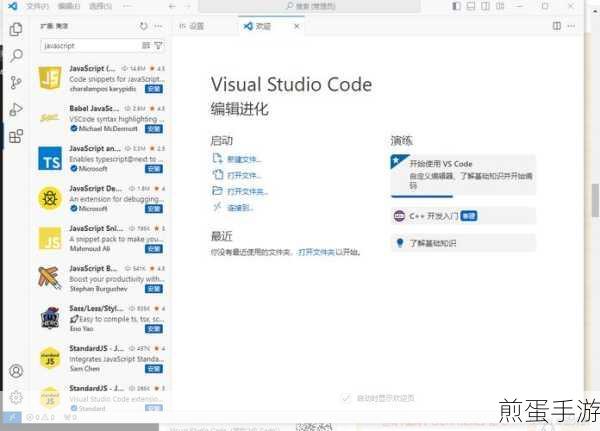
Task: Click the command center search box
Action: click(x=309, y=6)
